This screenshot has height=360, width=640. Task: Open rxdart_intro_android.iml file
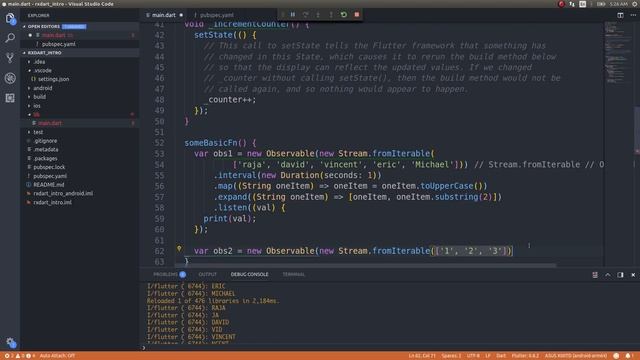[80, 194]
